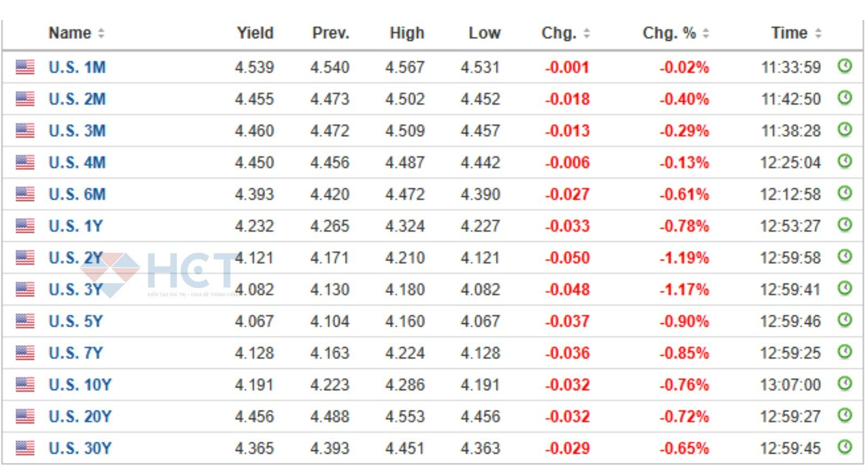The image size is (868, 472).
Task: Open the U.S. 30Y bond link
Action: click(80, 448)
